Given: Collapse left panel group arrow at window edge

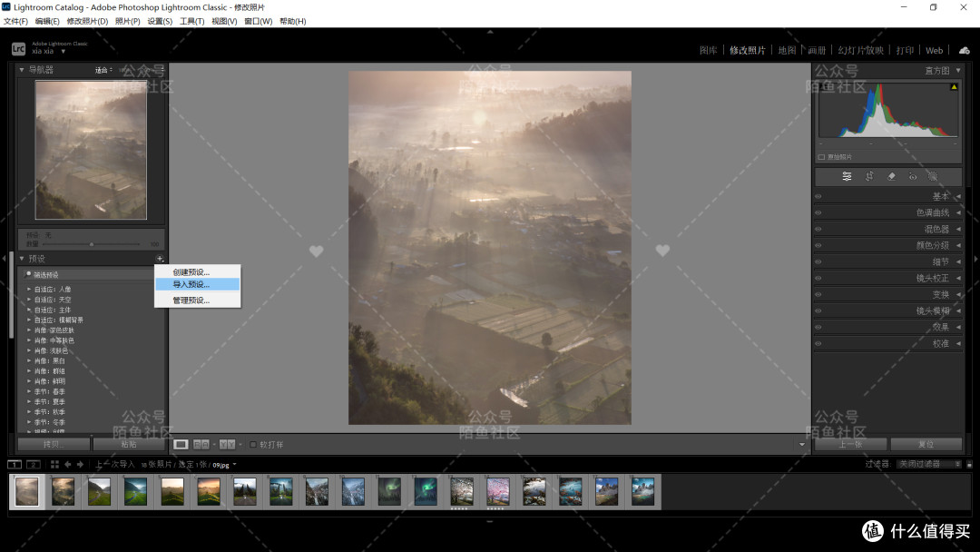Looking at the screenshot, I should [4, 258].
